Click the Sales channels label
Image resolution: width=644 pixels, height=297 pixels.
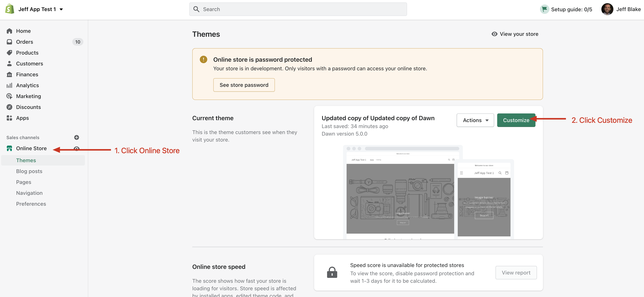23,137
